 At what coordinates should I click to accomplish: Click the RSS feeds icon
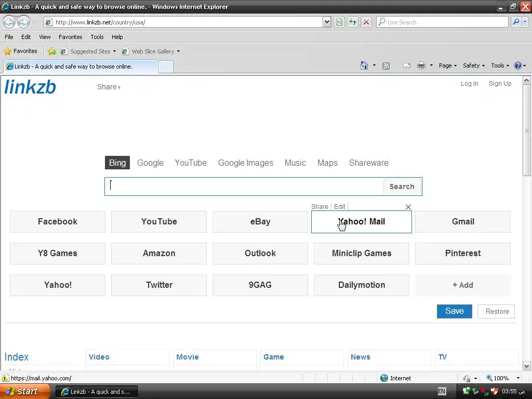tap(386, 66)
